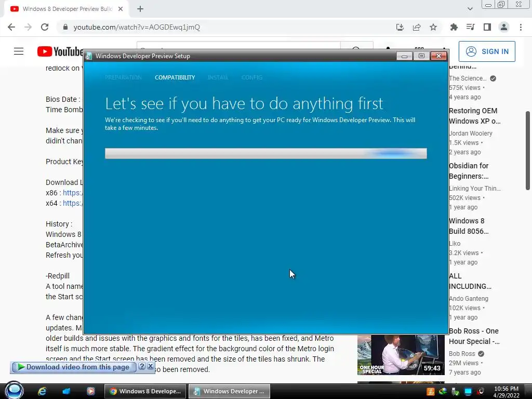The image size is (532, 399).
Task: Click the site lock icon in address bar
Action: pos(65,27)
